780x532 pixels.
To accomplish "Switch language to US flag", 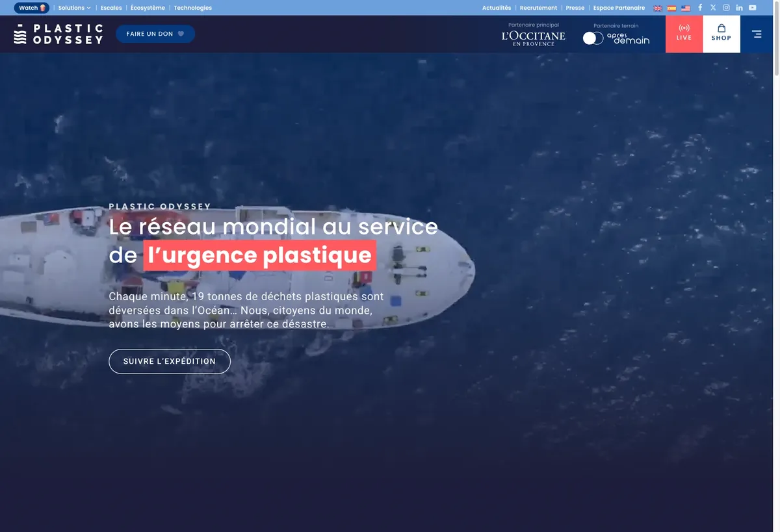I will pyautogui.click(x=686, y=8).
